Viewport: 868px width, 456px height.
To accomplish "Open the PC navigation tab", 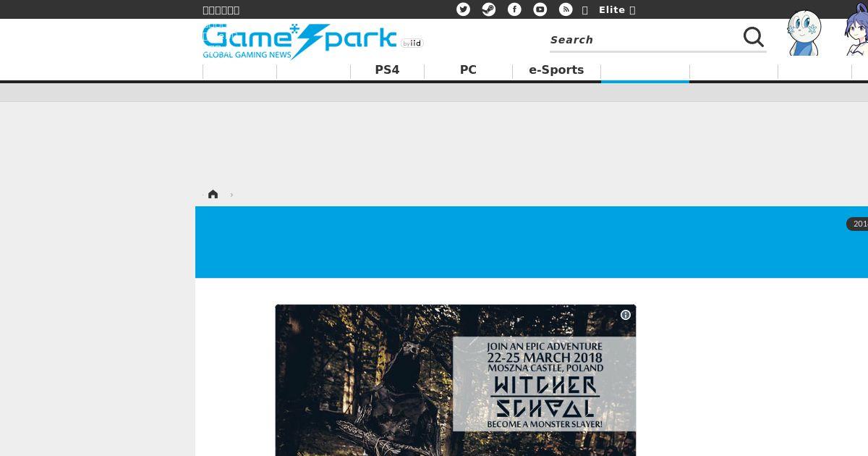I will coord(468,70).
